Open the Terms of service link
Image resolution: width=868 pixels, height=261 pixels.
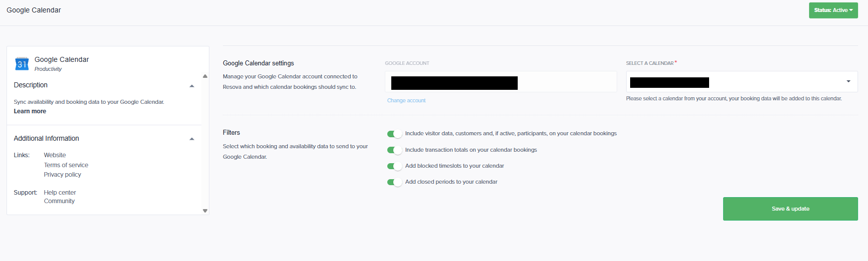(x=66, y=165)
